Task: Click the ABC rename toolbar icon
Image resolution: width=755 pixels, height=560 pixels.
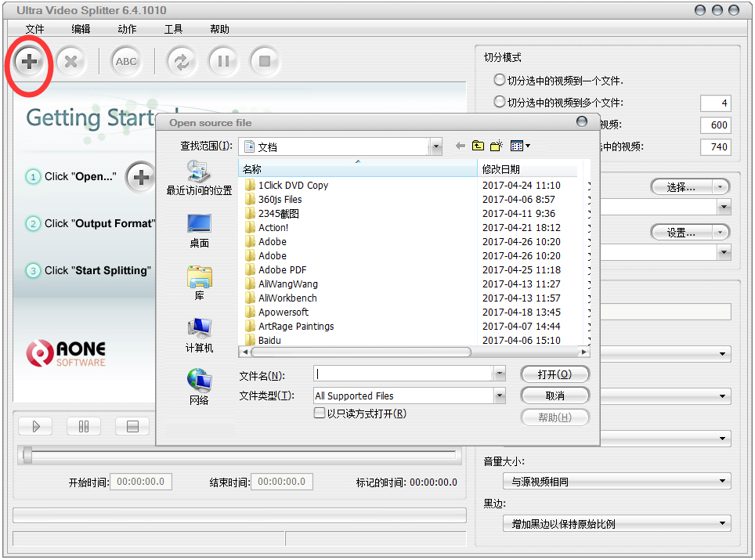Action: click(125, 61)
